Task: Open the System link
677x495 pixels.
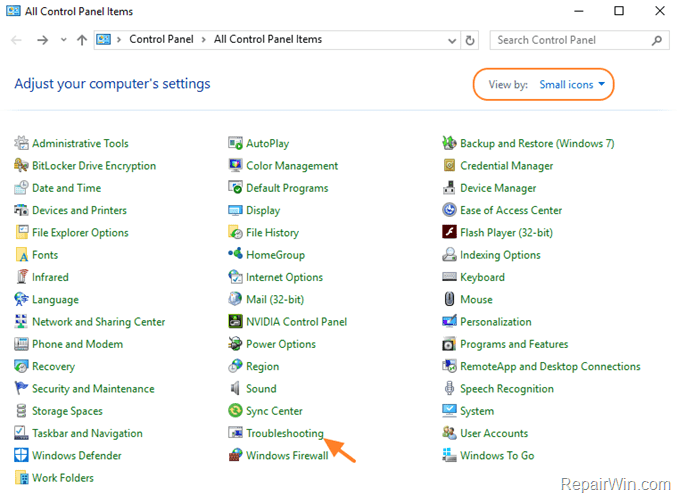Action: 477,411
